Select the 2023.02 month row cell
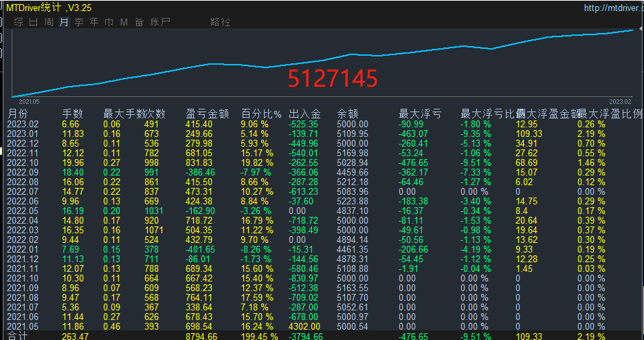Screen dimensions: 644x340 [x=23, y=124]
